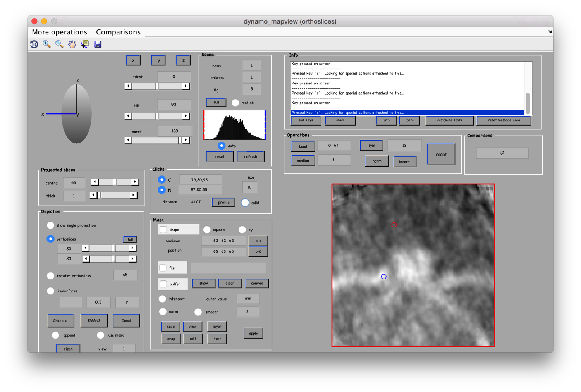Click the central slice left arrow

point(95,182)
